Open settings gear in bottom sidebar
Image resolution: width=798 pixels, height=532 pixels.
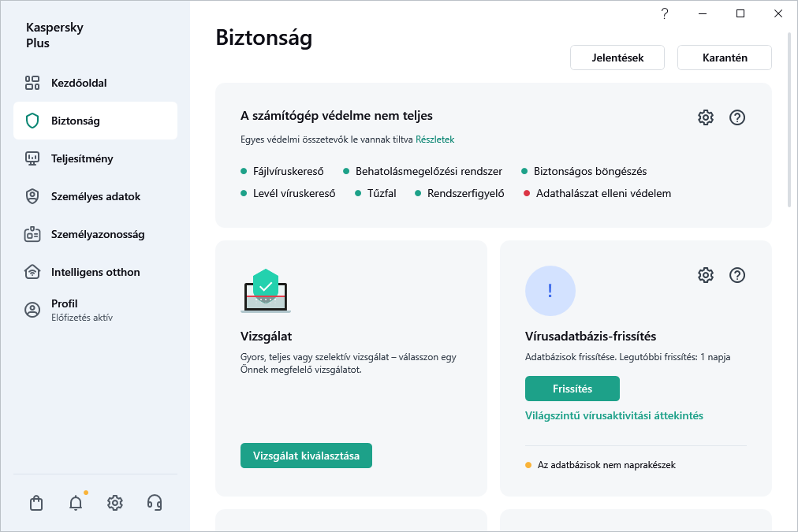(115, 503)
